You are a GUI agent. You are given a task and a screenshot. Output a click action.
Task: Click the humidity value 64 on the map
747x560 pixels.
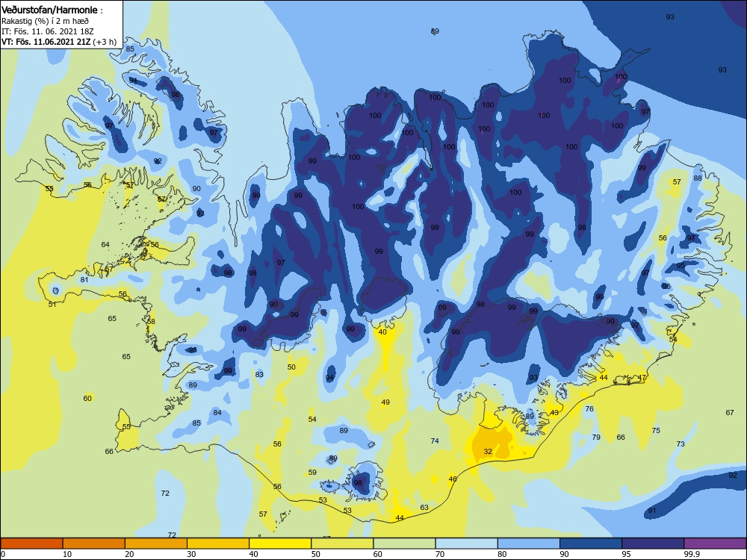[105, 245]
